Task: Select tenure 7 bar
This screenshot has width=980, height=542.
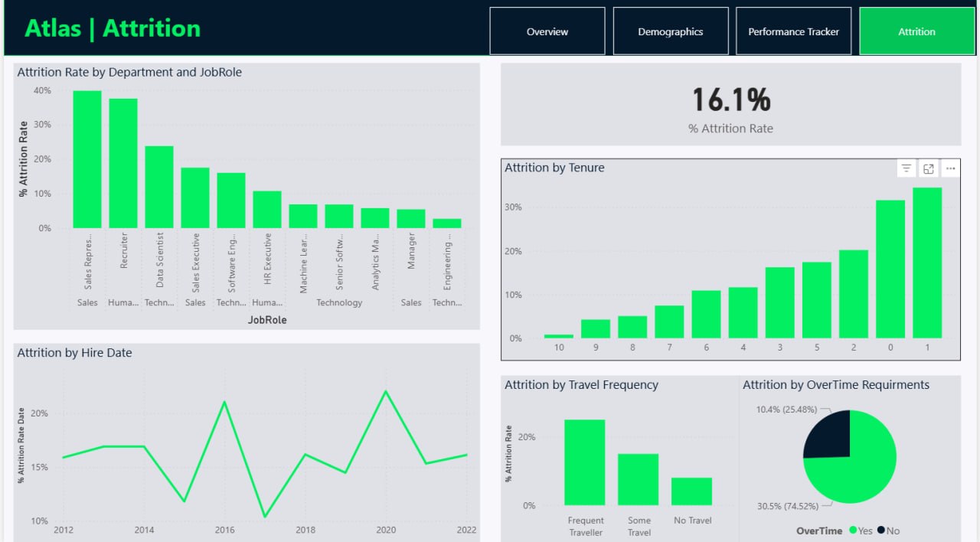Action: (x=669, y=322)
